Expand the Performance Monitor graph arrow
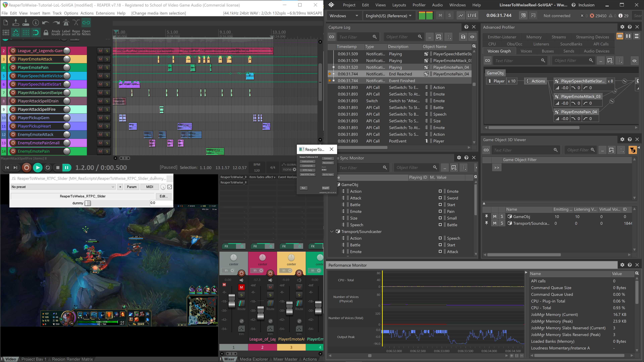 (526, 273)
